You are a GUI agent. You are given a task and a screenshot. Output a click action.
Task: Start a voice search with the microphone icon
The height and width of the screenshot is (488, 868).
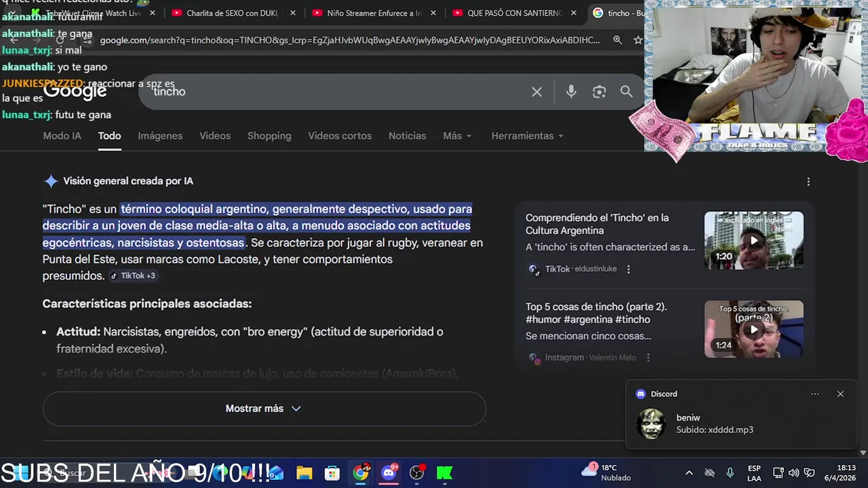click(571, 91)
